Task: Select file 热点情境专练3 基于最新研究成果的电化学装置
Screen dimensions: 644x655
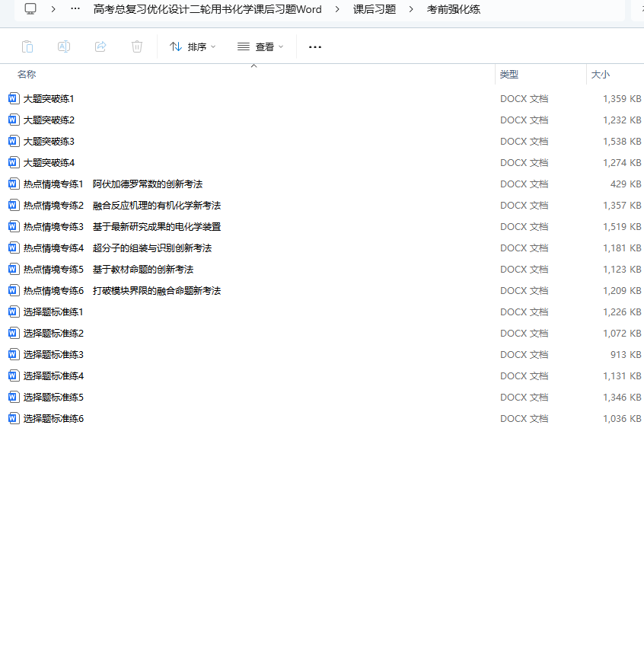Action: coord(122,226)
